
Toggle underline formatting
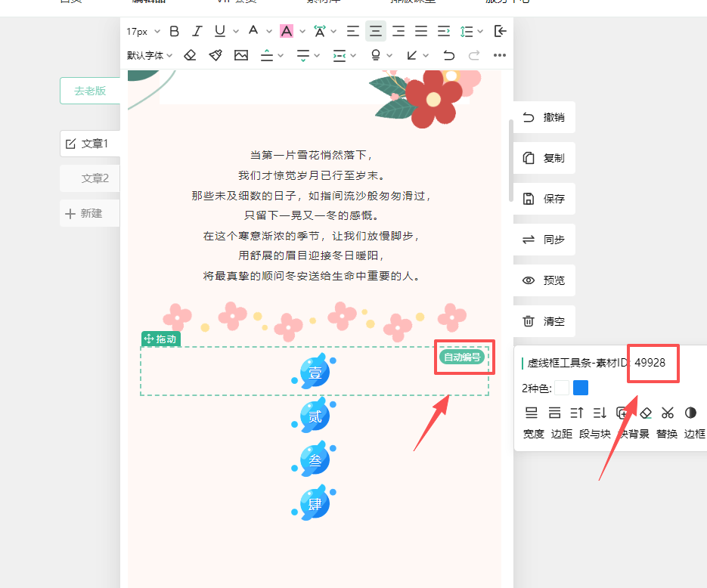219,31
